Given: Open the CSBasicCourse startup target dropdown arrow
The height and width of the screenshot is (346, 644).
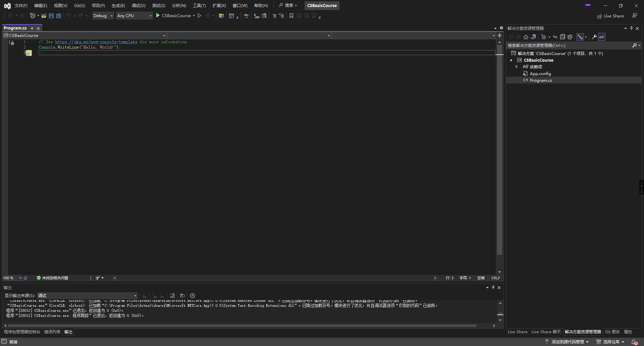Looking at the screenshot, I should tap(194, 16).
